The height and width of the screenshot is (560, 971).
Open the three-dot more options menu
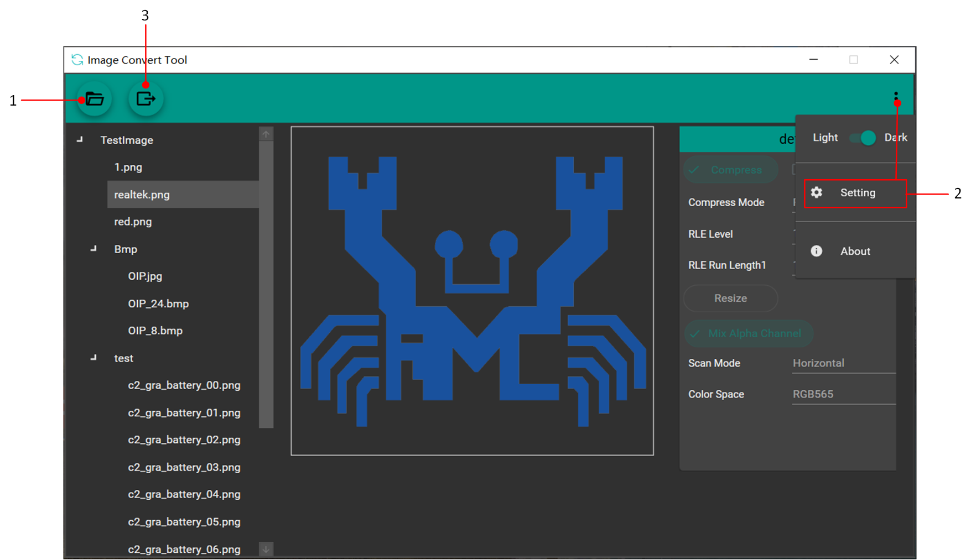896,97
